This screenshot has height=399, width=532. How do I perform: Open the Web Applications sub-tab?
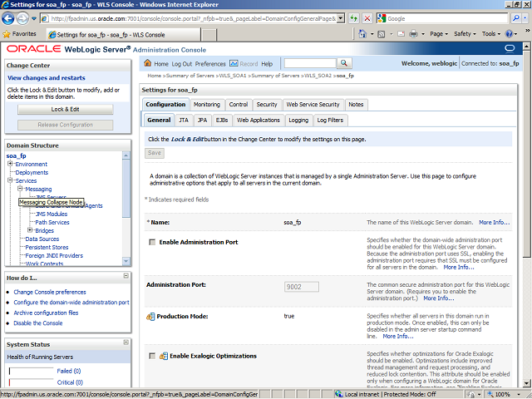(259, 121)
